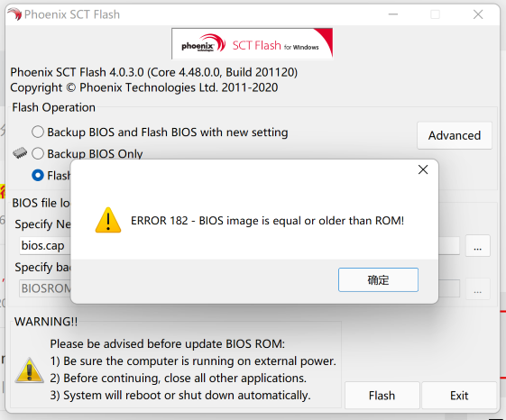Click the Phoenix SCT Flash logo banner
506x420 pixels.
coord(252,43)
